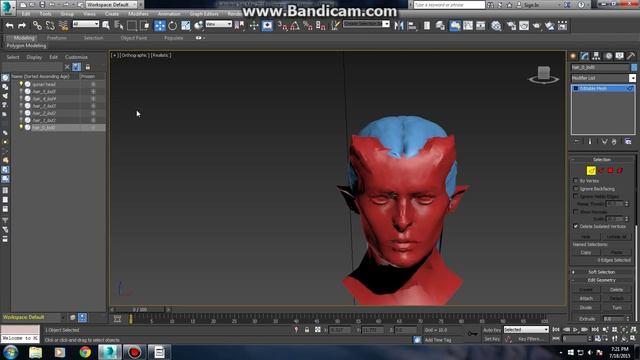Click Configure Modifier Sets icon

[x=628, y=142]
